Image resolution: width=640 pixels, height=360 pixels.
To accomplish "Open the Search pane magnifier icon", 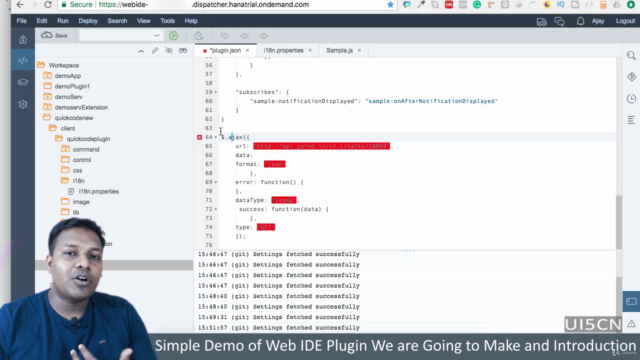I will pyautogui.click(x=631, y=56).
